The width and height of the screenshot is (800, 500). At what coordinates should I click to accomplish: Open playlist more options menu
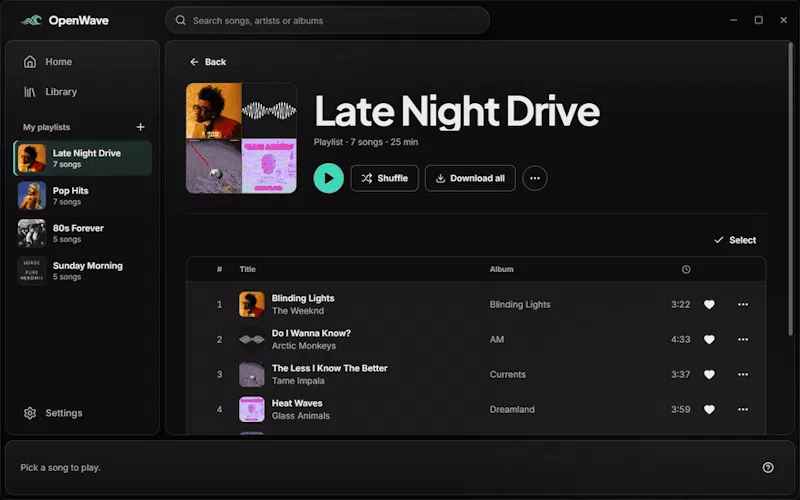coord(535,178)
